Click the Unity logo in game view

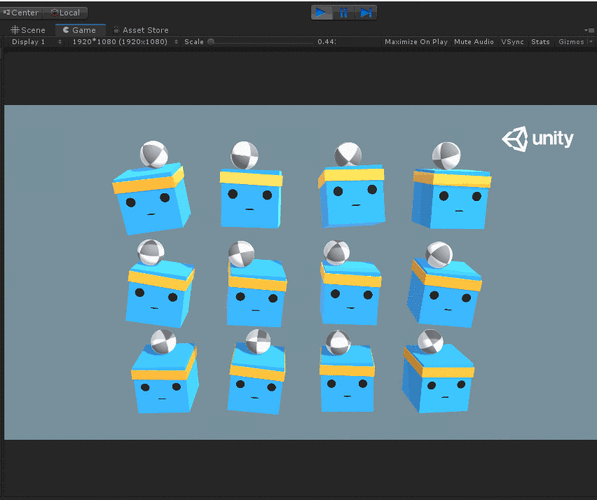click(537, 139)
